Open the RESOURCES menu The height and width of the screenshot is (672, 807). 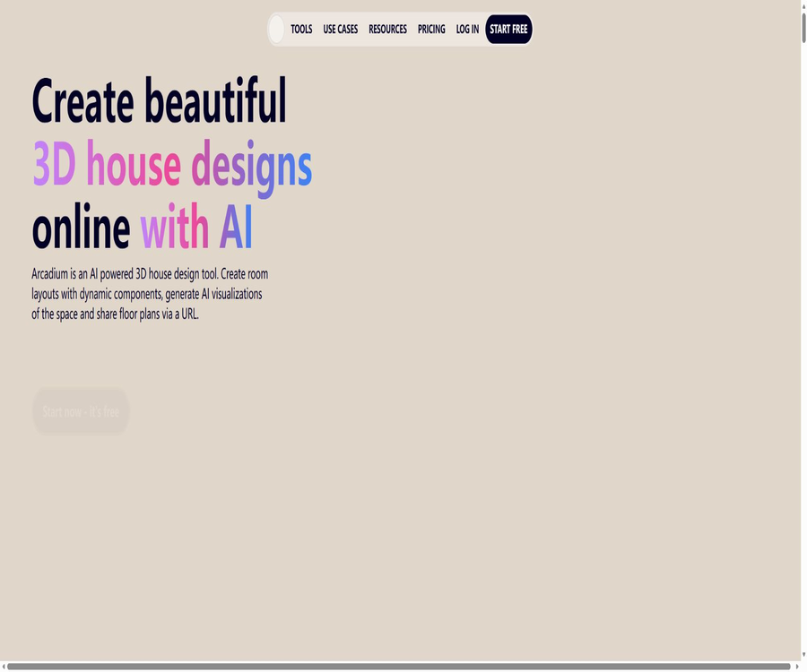click(387, 30)
